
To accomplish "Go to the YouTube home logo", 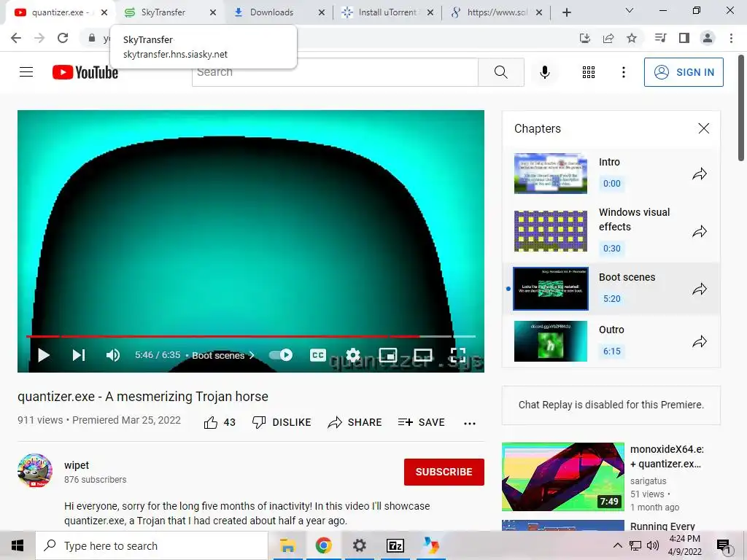I will click(85, 72).
